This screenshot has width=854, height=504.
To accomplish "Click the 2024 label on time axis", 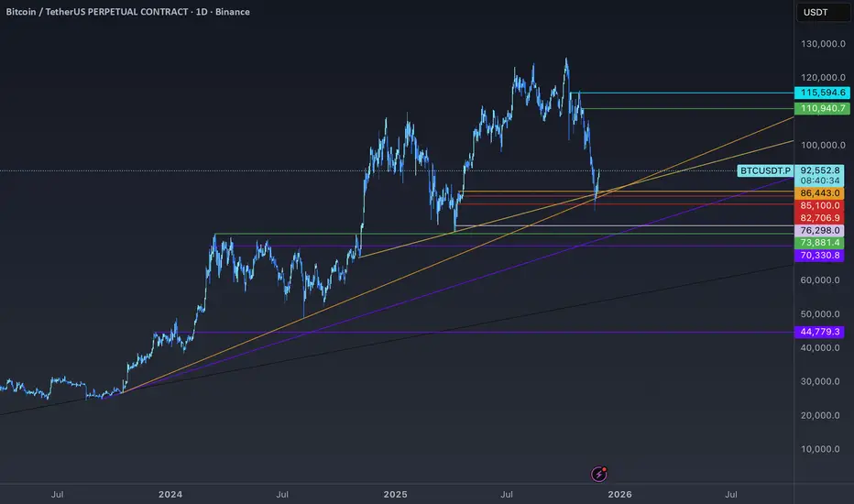I will [170, 494].
